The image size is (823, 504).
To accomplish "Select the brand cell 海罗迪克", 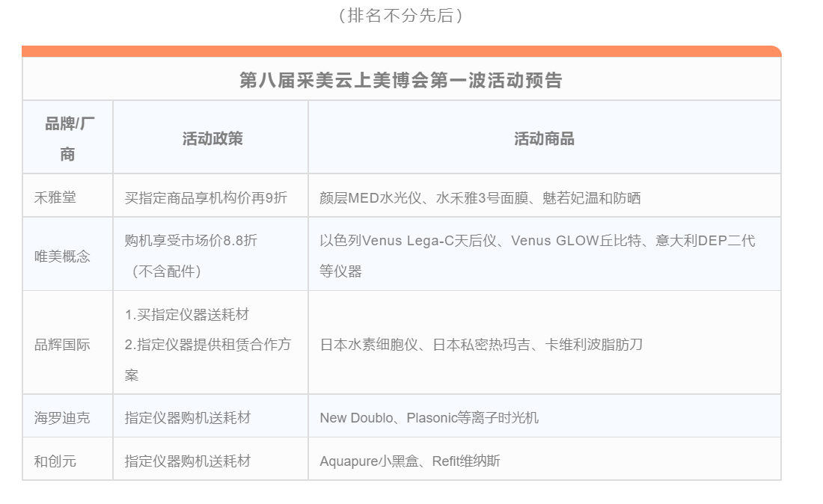I will point(62,418).
